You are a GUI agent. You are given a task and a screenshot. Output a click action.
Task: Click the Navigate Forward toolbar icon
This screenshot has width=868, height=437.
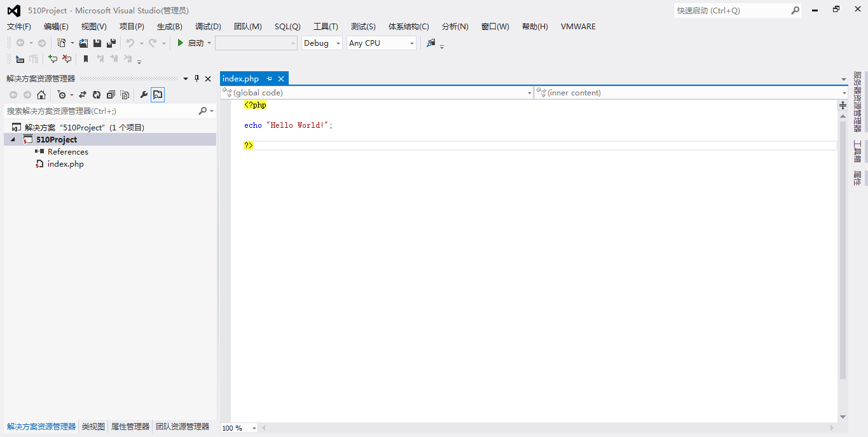click(42, 43)
